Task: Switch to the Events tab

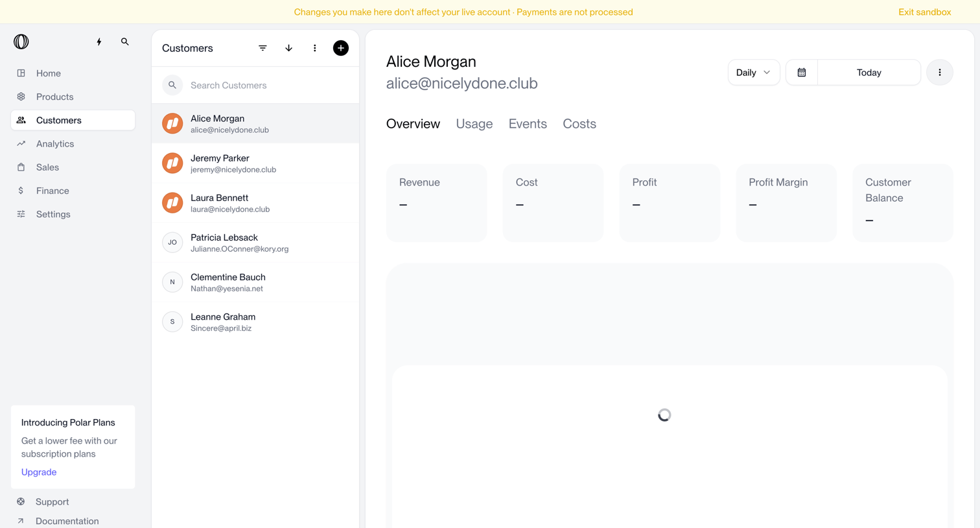Action: pos(528,124)
